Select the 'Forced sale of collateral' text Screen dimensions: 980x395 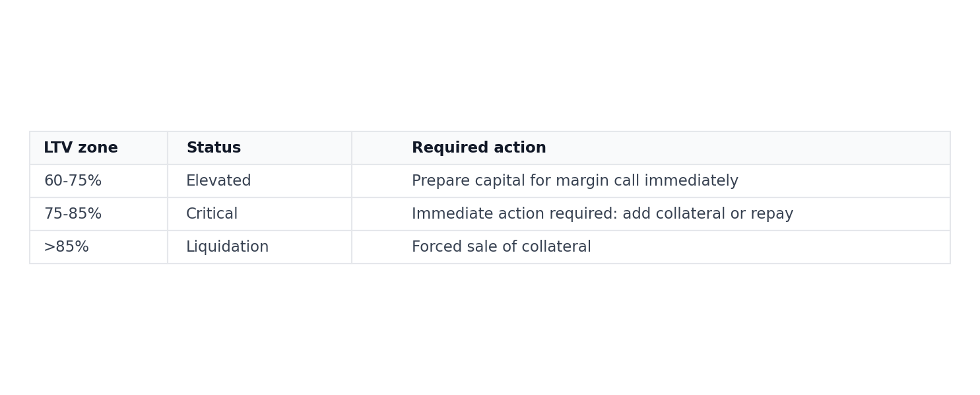501,247
